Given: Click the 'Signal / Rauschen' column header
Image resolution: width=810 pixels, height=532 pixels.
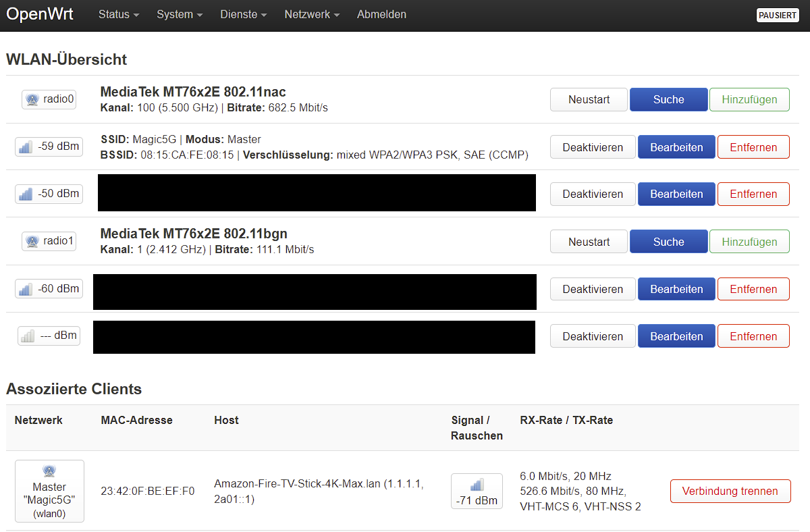Looking at the screenshot, I should pyautogui.click(x=477, y=428).
